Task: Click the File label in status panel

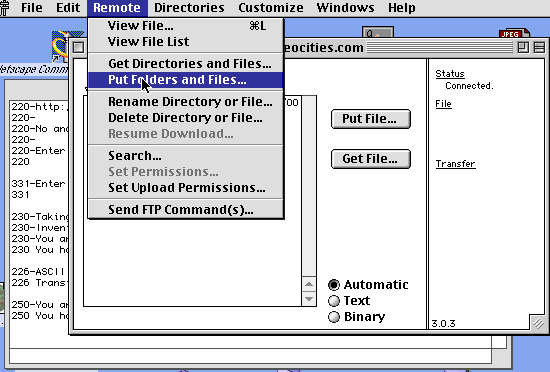Action: click(443, 104)
